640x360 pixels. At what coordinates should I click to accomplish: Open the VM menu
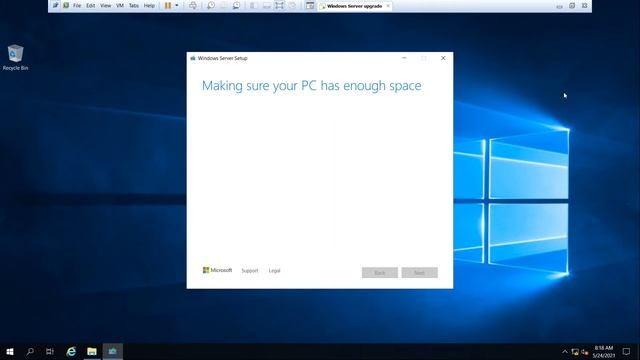120,6
